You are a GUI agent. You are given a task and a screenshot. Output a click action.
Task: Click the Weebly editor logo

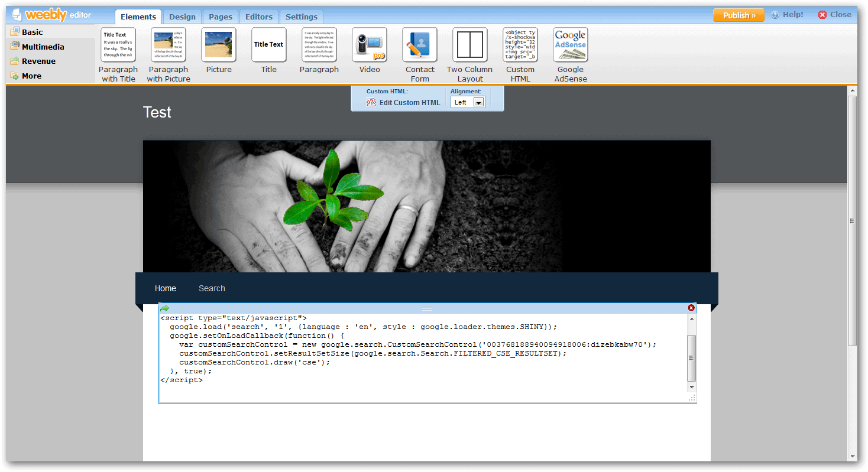pos(51,15)
